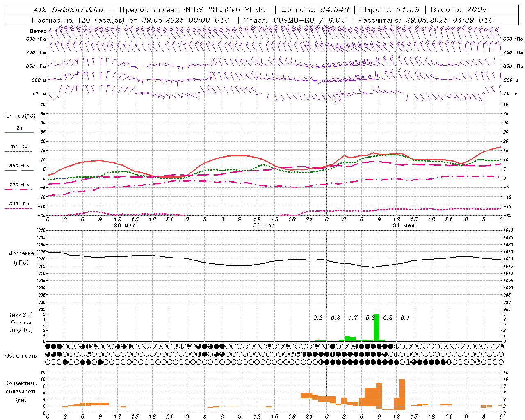Click the red 2м temperature legend line
Image resolution: width=525 pixels, height=420 pixels.
point(19,132)
